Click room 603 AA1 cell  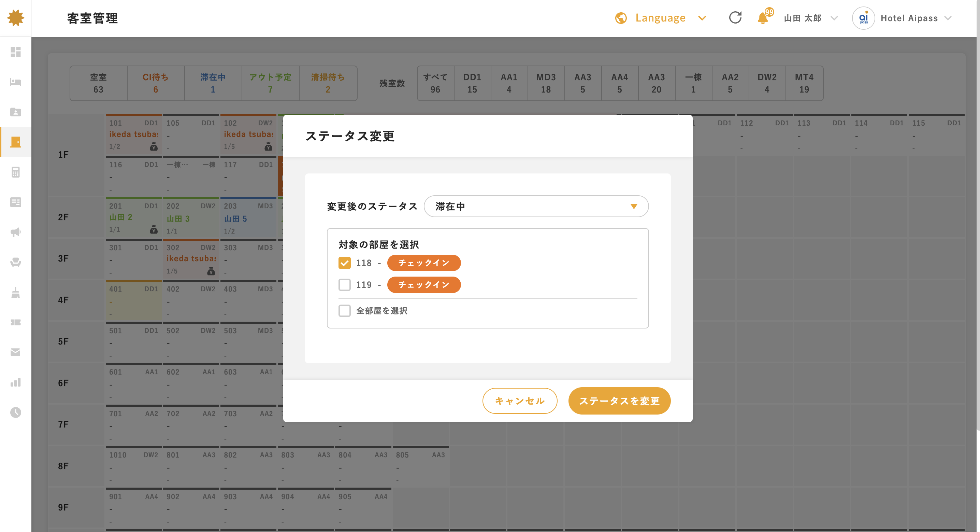(x=248, y=383)
